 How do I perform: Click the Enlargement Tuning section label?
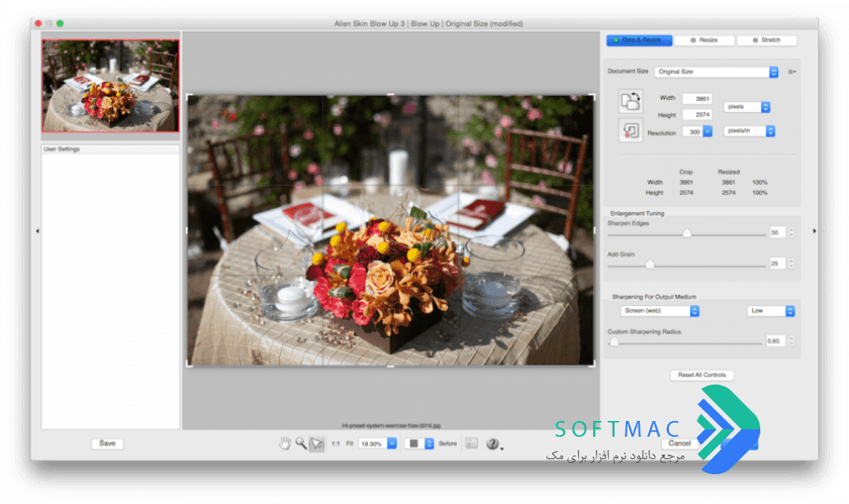[637, 214]
